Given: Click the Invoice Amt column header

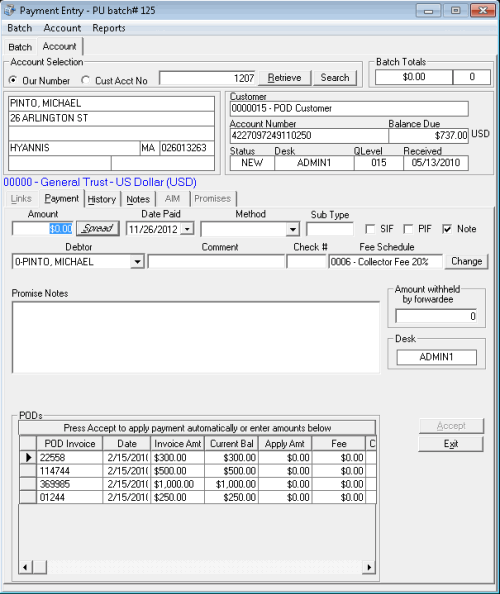Looking at the screenshot, I should (x=178, y=444).
